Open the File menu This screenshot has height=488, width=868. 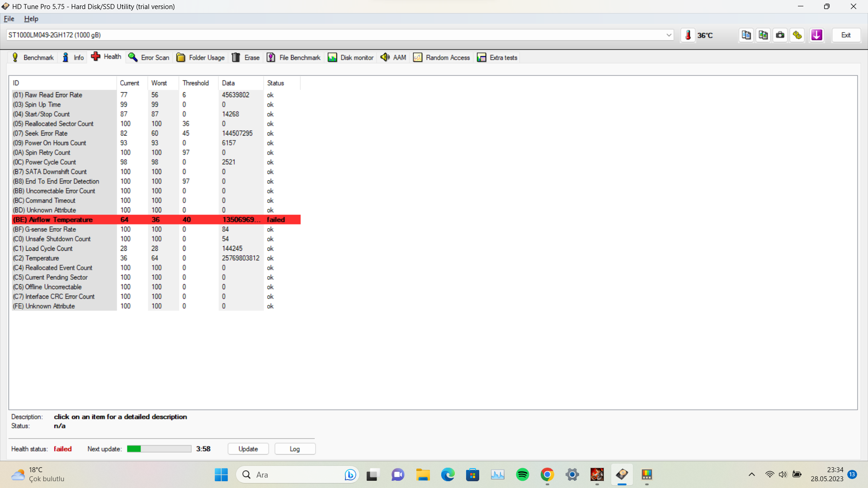9,19
